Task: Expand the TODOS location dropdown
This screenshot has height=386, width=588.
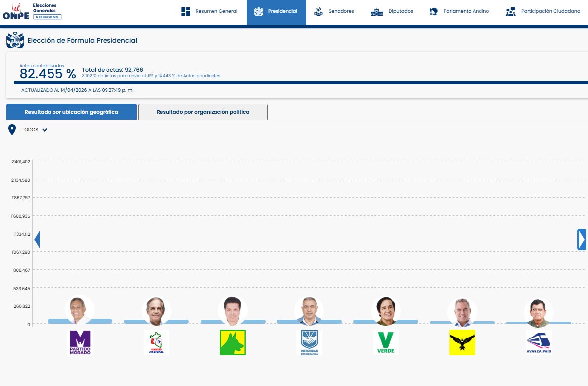Action: click(x=34, y=130)
